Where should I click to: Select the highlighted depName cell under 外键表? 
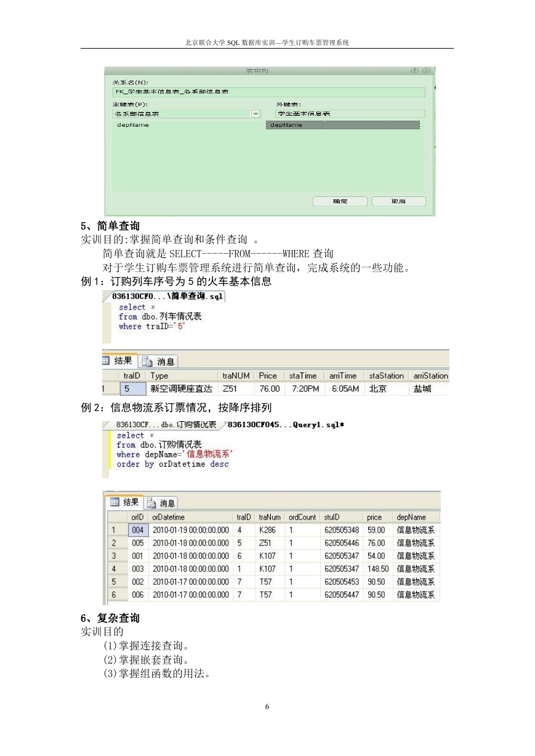pos(343,125)
